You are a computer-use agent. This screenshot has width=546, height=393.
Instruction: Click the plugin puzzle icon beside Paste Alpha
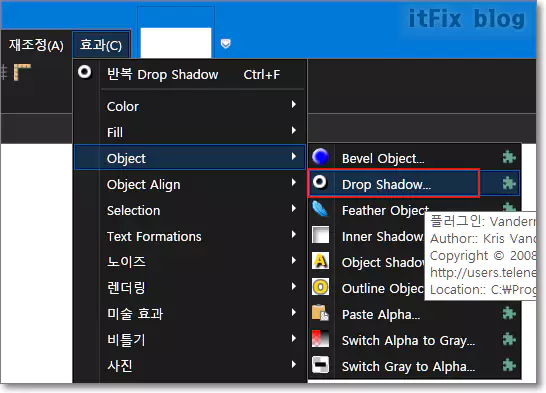509,313
